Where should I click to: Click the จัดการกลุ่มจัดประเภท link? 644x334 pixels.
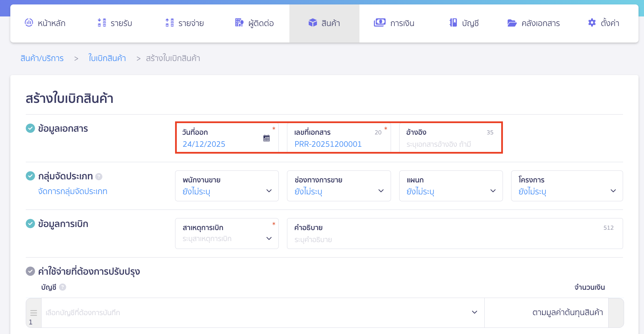pos(73,191)
